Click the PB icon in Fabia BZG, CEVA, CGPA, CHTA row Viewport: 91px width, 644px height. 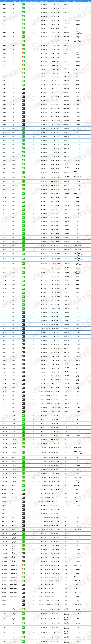[23, 453]
